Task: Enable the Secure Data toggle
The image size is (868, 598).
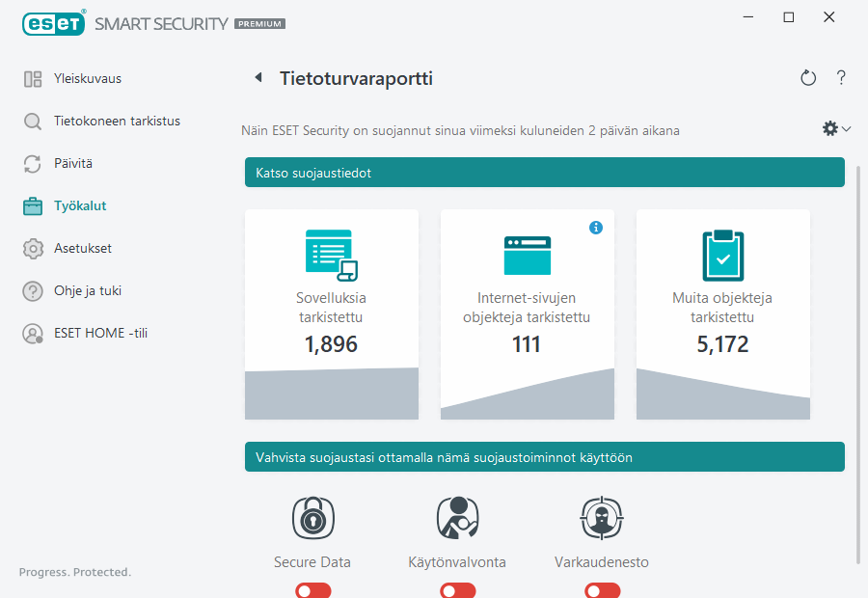Action: coord(312,589)
